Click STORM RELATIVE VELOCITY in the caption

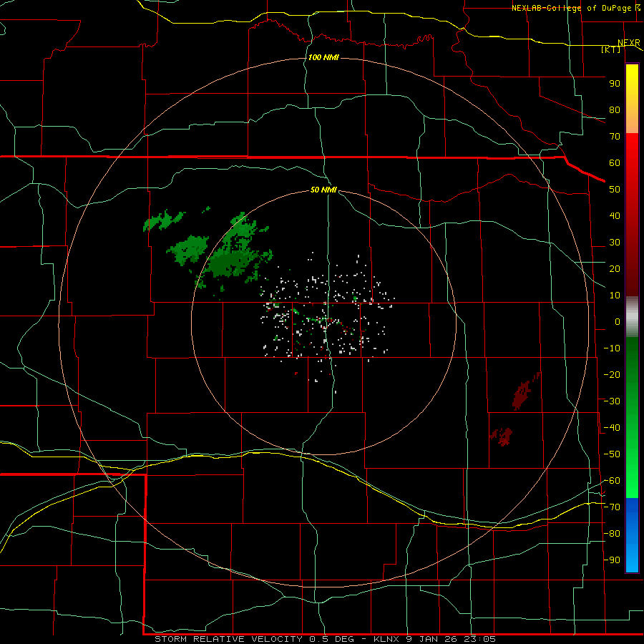228,639
